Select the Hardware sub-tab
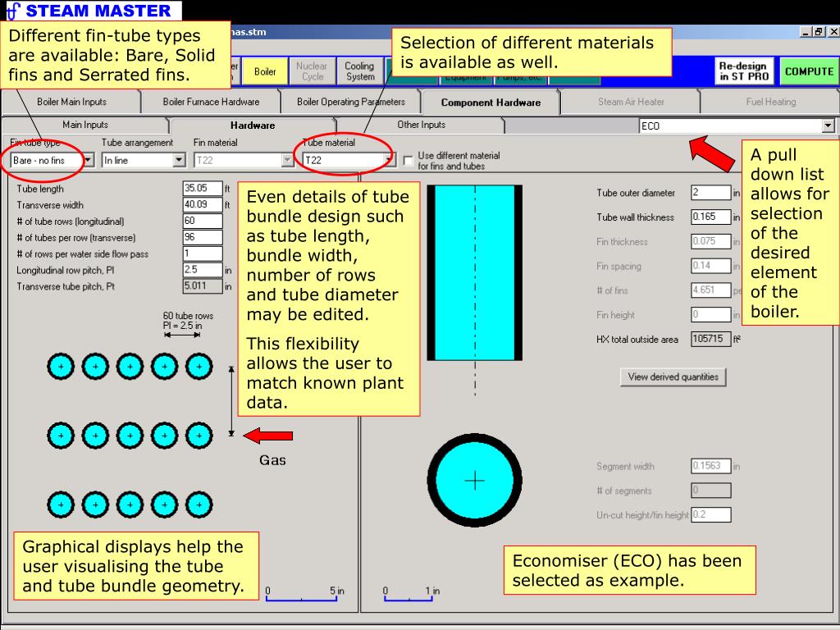 [x=253, y=126]
